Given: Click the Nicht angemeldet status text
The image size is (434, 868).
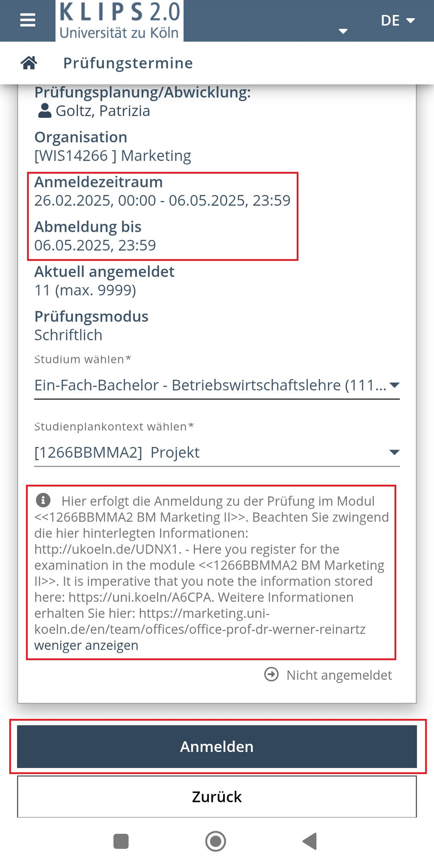Looking at the screenshot, I should tap(339, 675).
